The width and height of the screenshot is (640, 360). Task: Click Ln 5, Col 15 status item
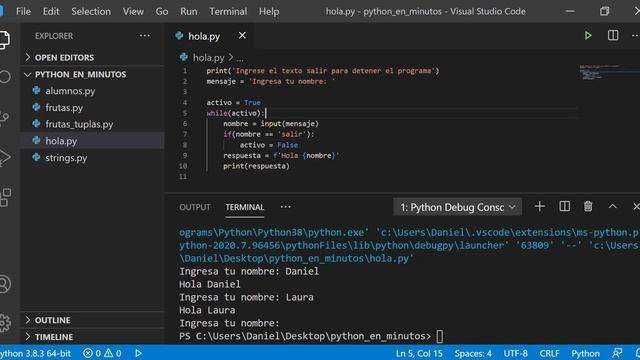click(x=419, y=353)
